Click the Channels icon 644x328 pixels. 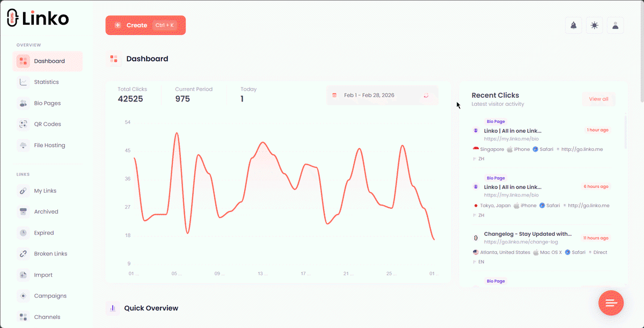[x=24, y=317]
